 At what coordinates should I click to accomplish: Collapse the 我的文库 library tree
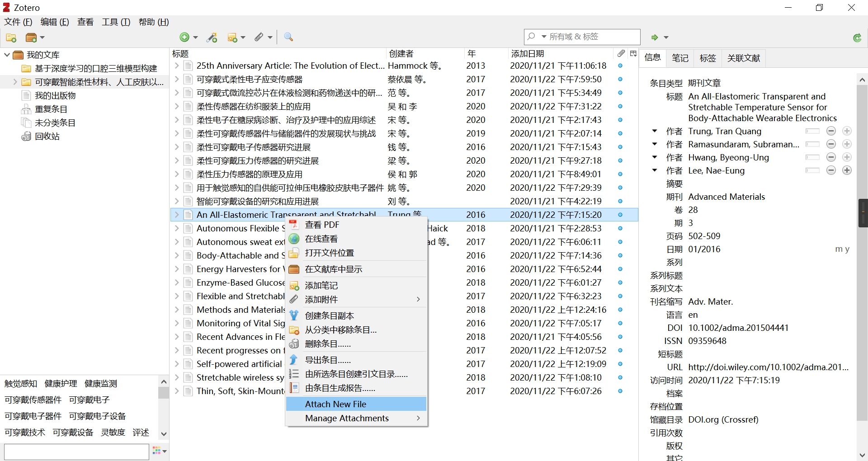(x=7, y=55)
